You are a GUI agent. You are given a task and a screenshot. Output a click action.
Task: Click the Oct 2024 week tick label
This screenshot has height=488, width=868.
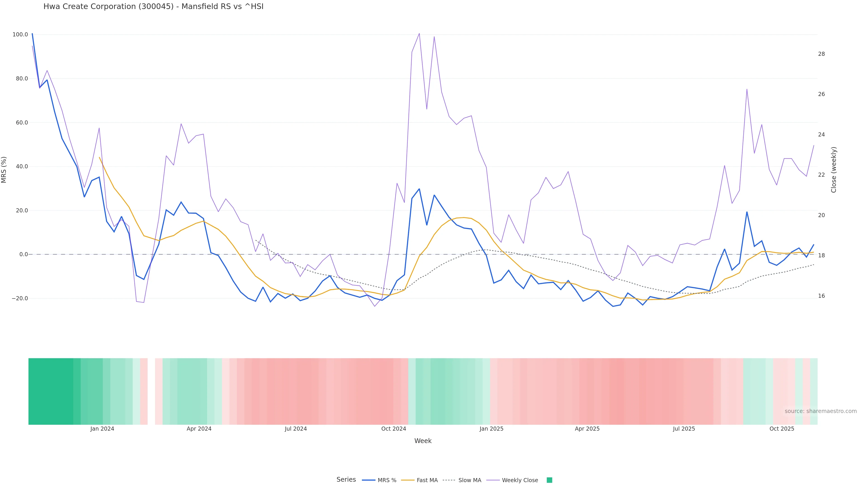394,429
